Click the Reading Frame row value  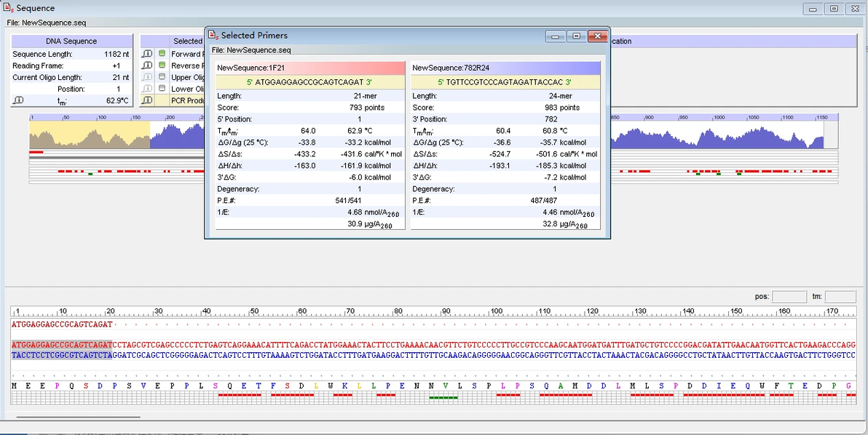(117, 65)
